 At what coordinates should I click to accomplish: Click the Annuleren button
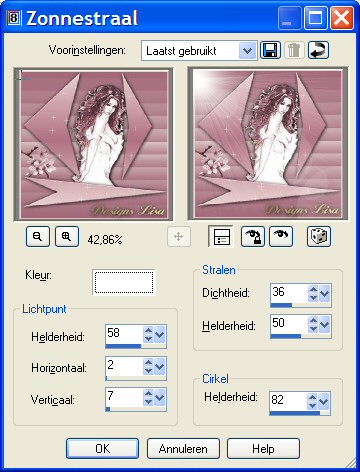[183, 449]
